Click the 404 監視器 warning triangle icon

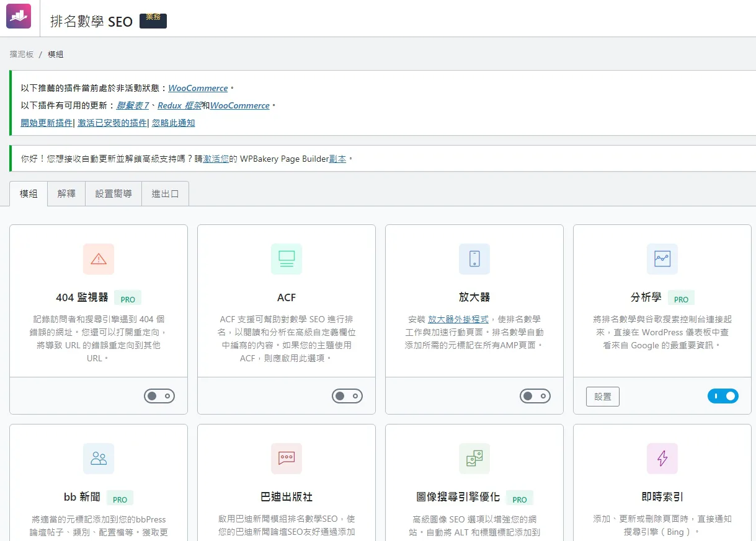(99, 259)
